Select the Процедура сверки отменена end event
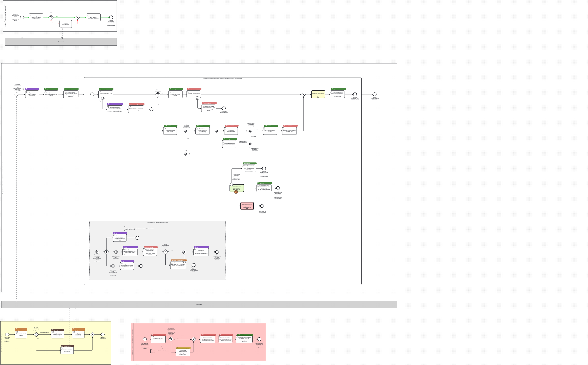Screen dimensions: 588x365 [x=224, y=108]
